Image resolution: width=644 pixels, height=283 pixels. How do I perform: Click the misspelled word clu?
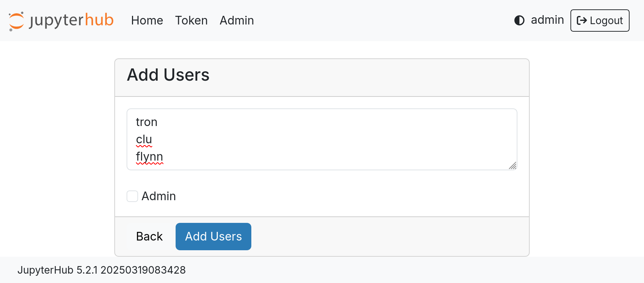[x=144, y=139]
